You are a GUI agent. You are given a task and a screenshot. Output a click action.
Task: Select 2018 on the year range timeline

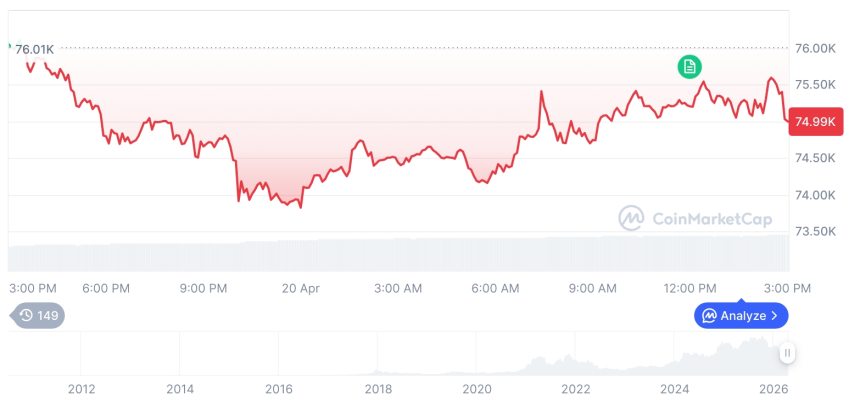coord(378,389)
